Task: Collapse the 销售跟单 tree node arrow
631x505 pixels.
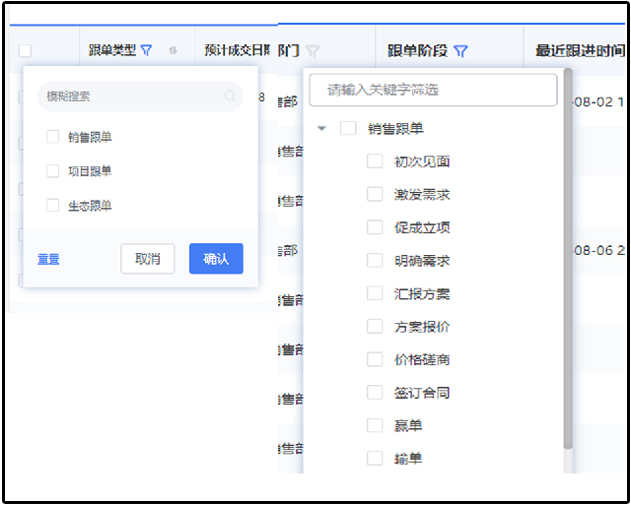Action: [321, 128]
